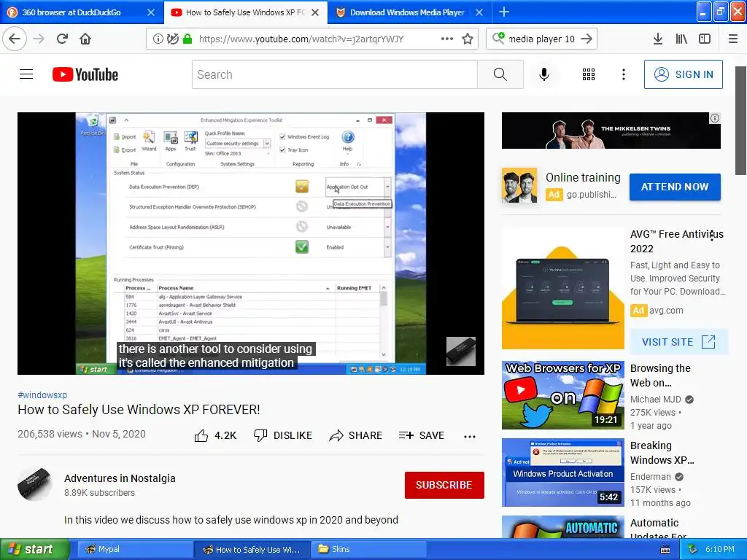Click the browser forward arrow
The height and width of the screenshot is (560, 747).
(x=39, y=39)
